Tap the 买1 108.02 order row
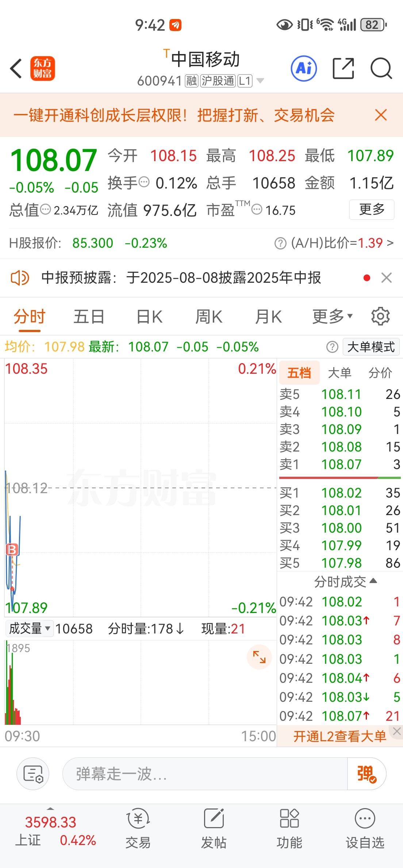 340,493
